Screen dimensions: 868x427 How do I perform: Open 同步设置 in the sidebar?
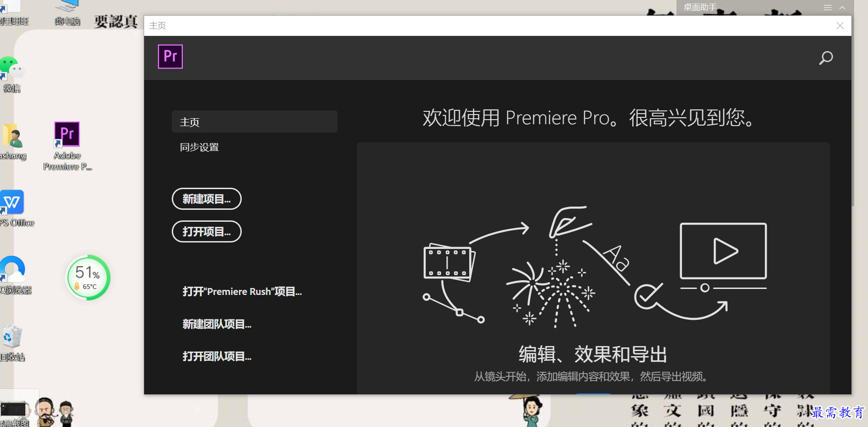click(x=199, y=147)
